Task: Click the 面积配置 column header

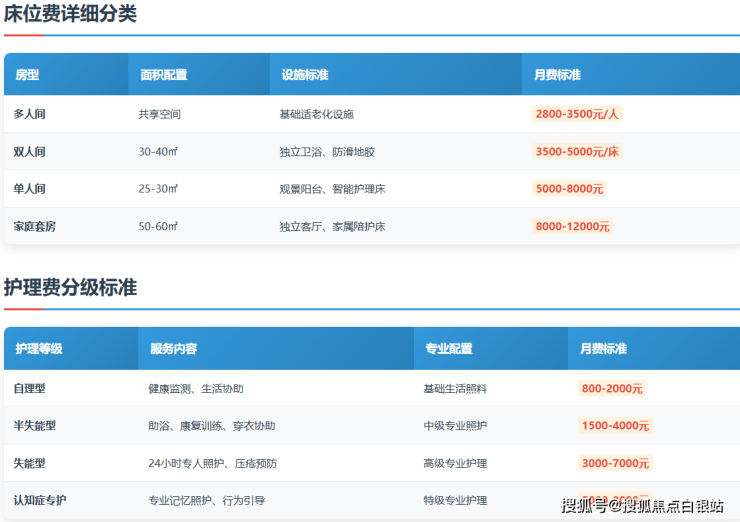Action: (164, 75)
